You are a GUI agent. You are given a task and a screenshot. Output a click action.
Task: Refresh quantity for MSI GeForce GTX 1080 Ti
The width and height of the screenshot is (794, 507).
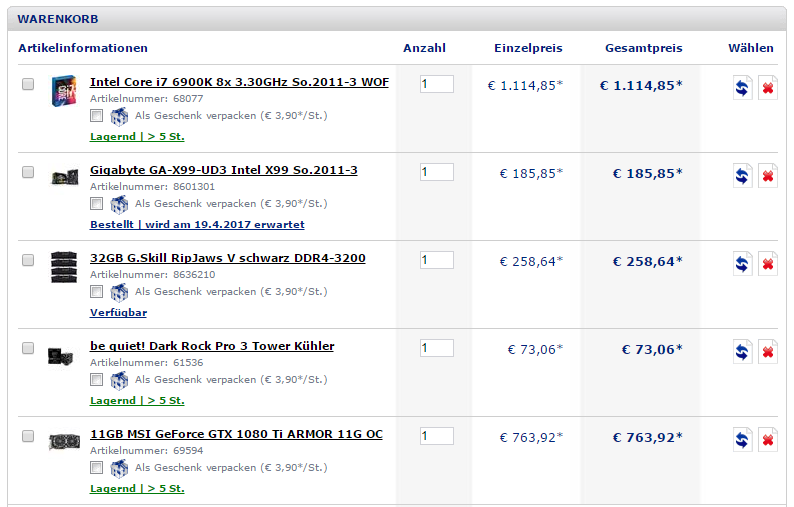[742, 440]
